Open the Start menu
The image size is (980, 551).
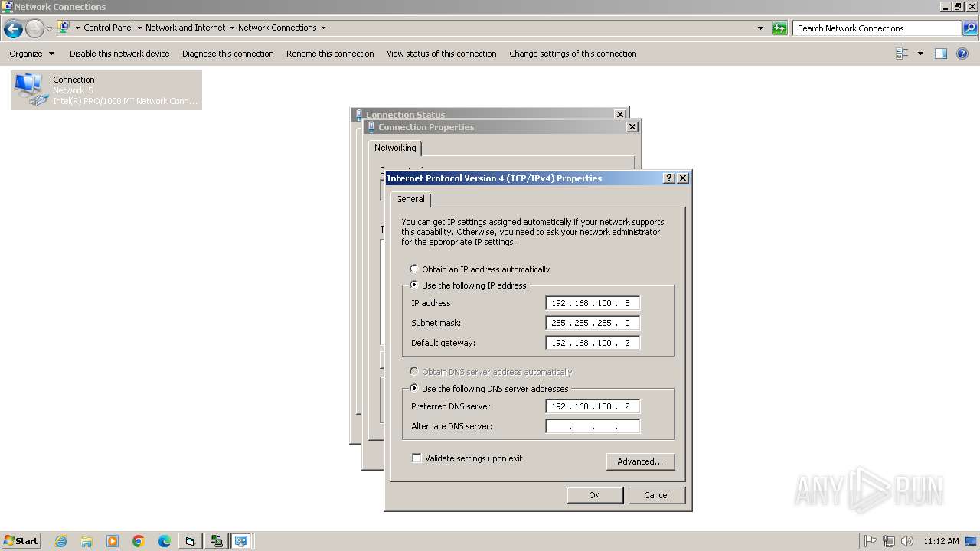pos(21,540)
